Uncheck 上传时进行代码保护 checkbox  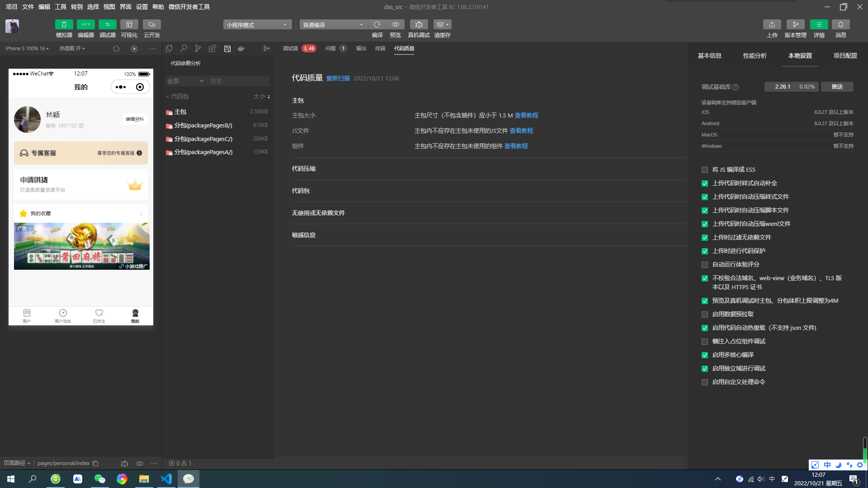(704, 251)
